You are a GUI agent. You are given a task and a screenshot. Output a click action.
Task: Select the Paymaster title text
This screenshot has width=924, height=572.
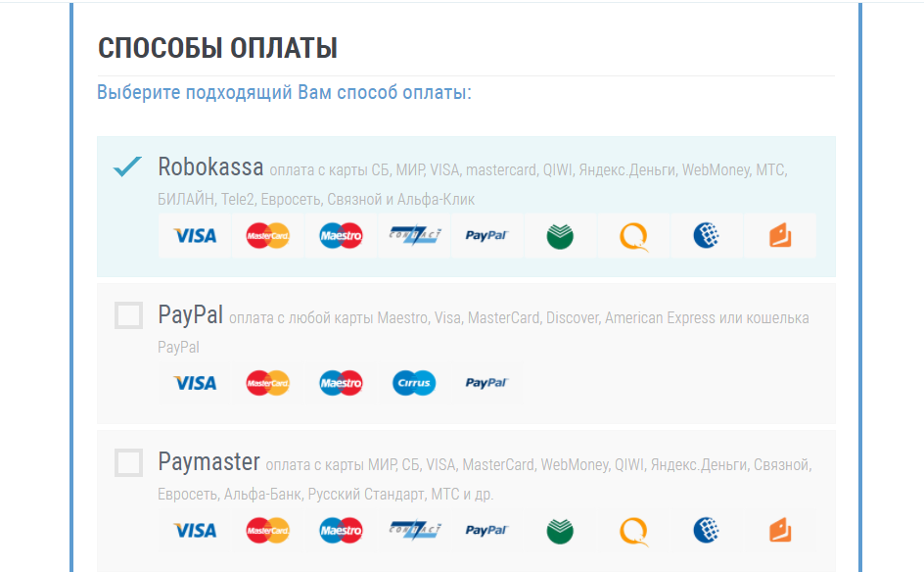208,461
